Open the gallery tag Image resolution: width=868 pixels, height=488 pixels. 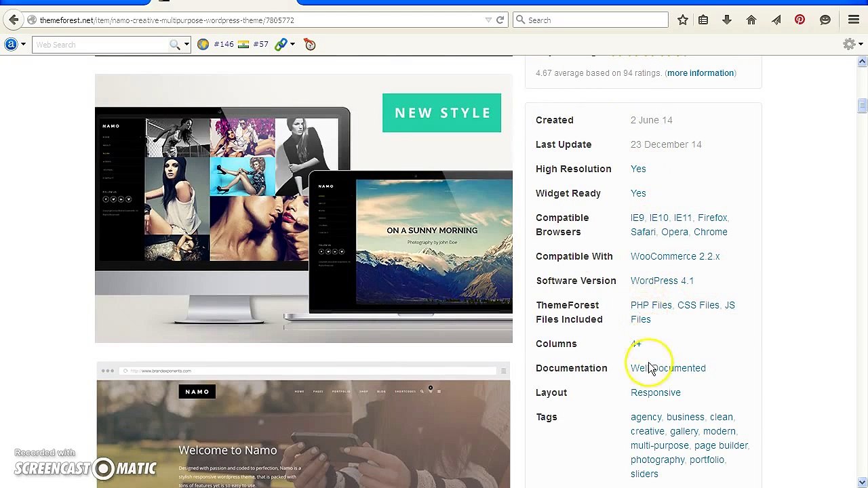click(684, 431)
